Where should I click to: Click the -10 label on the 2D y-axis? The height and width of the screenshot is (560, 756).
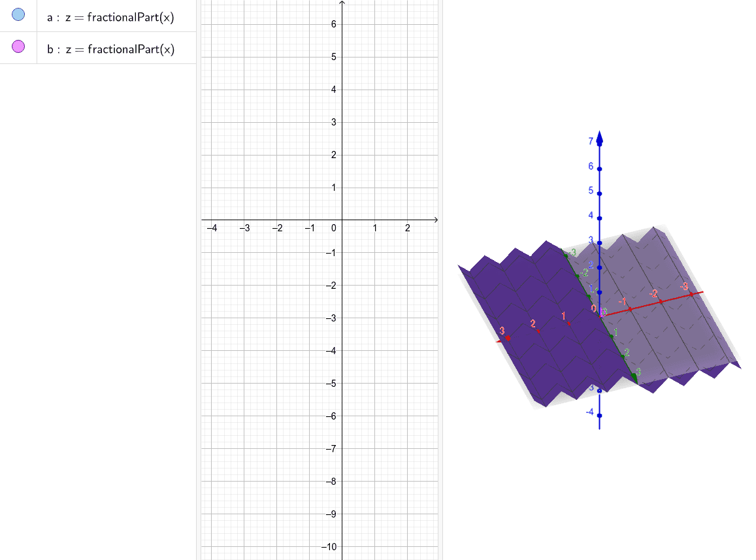click(329, 547)
